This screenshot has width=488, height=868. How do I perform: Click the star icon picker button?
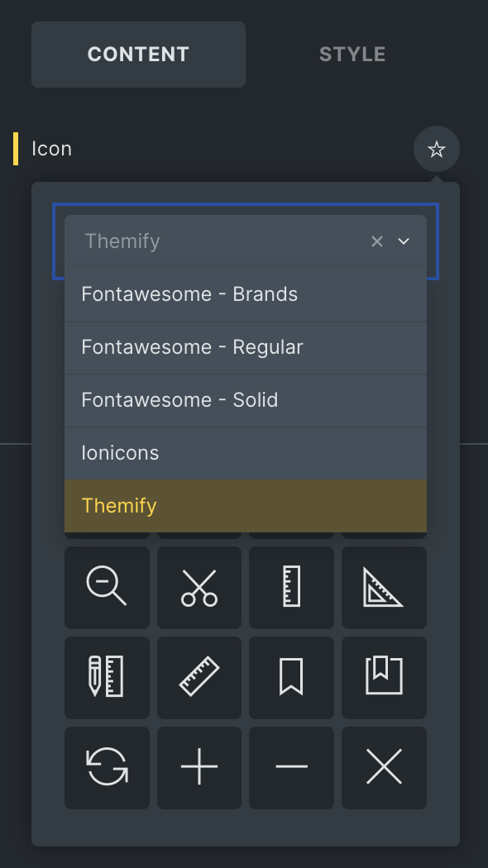(x=437, y=149)
